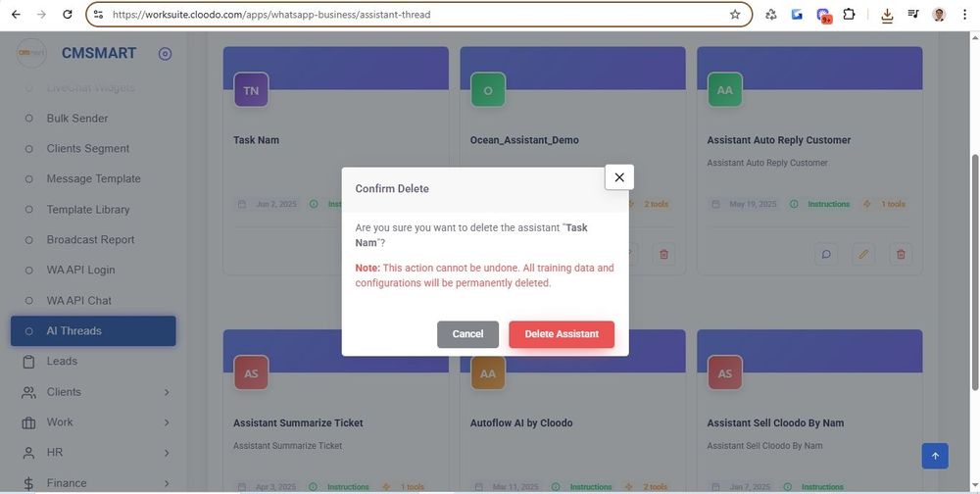Click the trash icon for Assistant Auto Reply Customer
980x494 pixels.
tap(901, 254)
